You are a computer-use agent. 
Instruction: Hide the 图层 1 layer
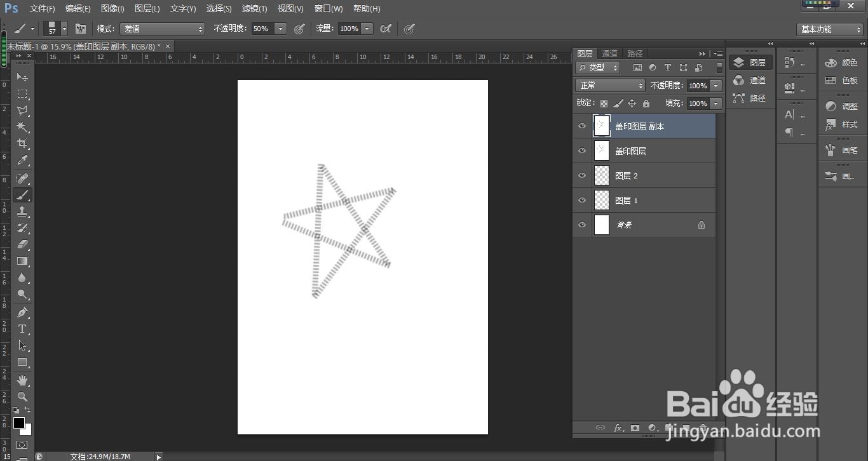[x=581, y=200]
